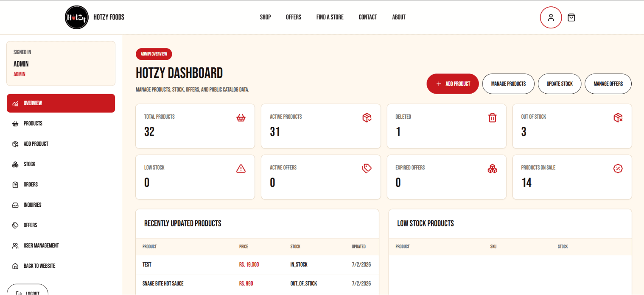Click the plus icon in Add Product button
Screen dimensions: 644x295
pyautogui.click(x=439, y=84)
